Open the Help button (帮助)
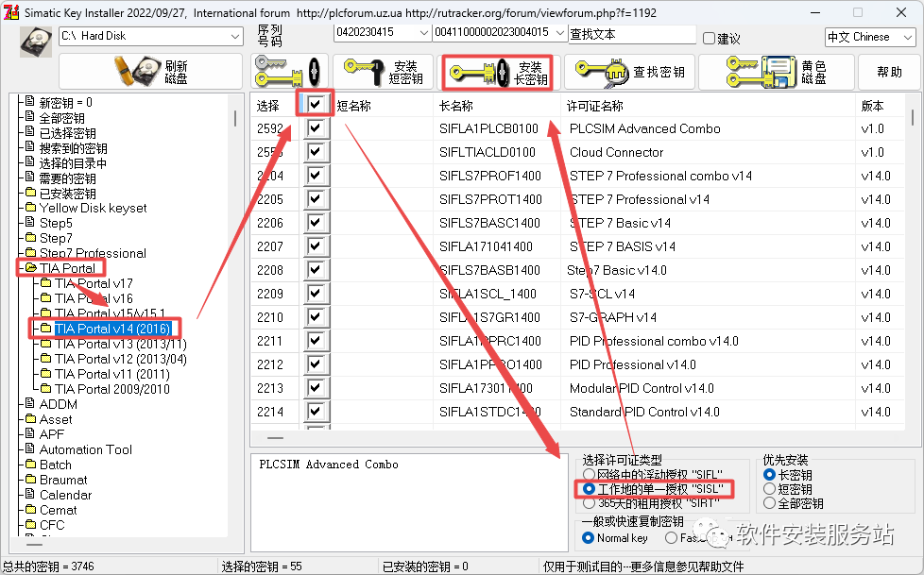 [x=889, y=72]
